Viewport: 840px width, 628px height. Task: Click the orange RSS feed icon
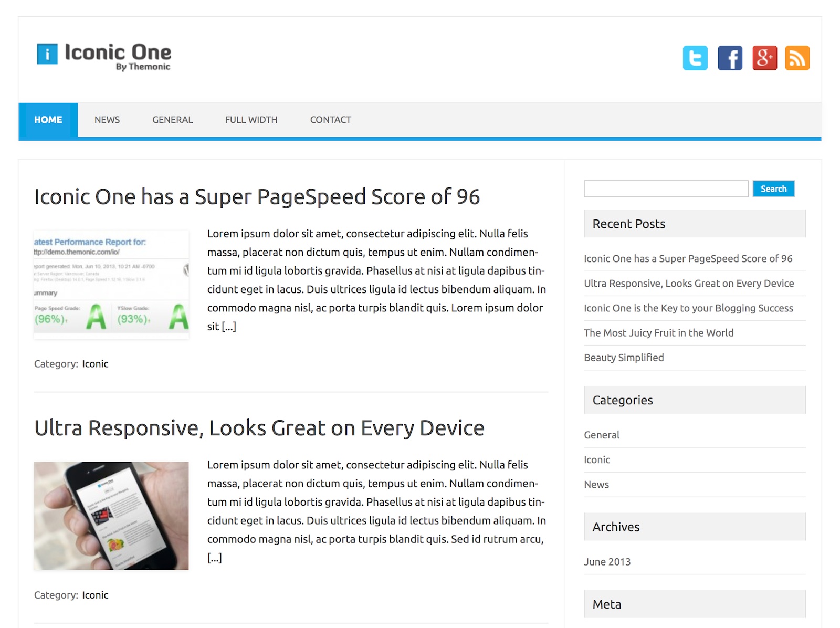point(797,58)
